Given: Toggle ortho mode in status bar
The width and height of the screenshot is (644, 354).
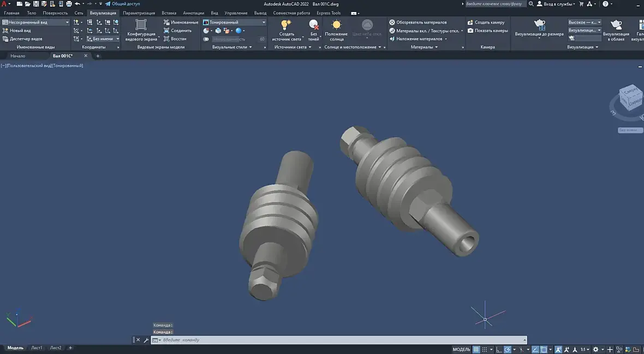Looking at the screenshot, I should (498, 349).
